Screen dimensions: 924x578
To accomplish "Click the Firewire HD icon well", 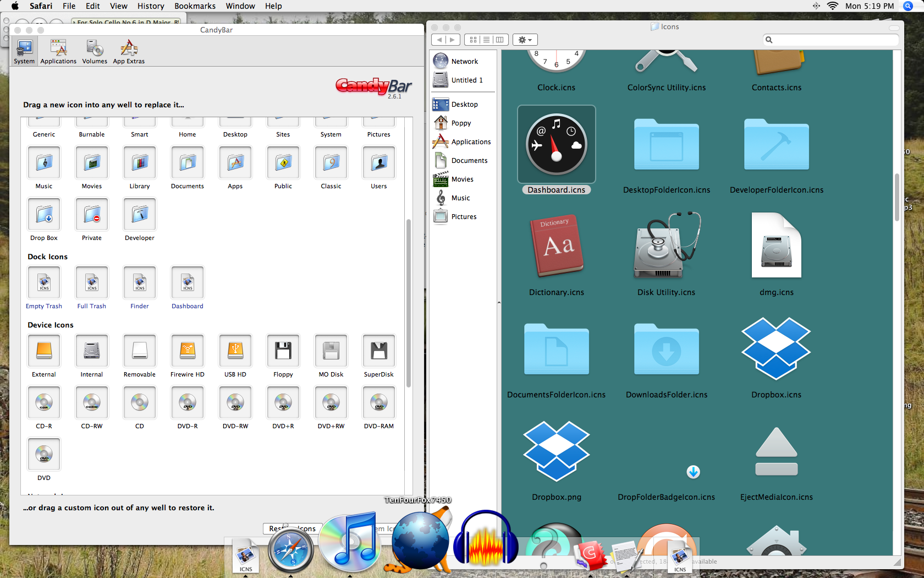I will click(x=188, y=351).
